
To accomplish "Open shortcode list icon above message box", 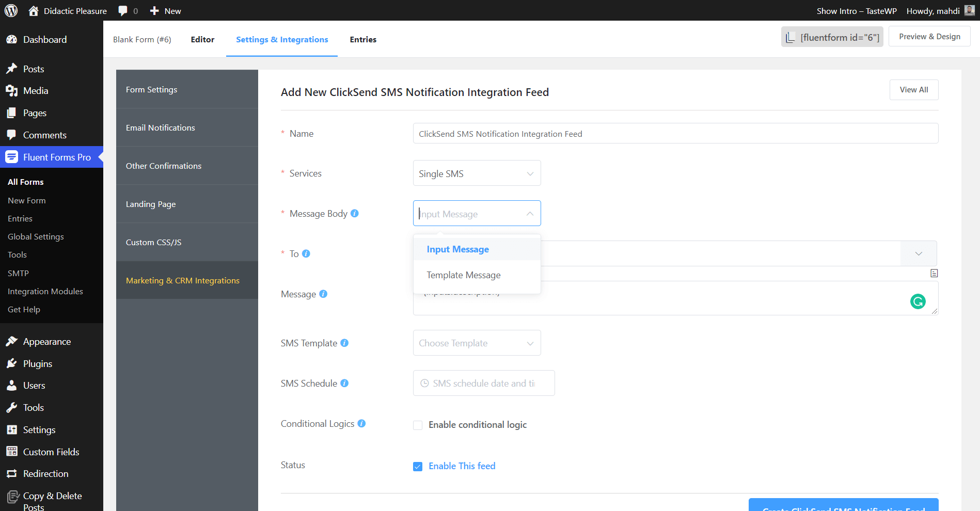I will 934,273.
